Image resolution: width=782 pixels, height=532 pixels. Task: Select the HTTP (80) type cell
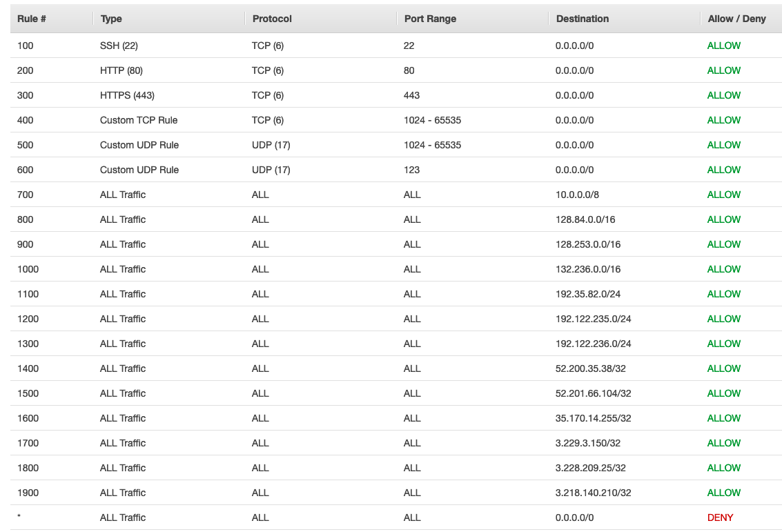121,70
